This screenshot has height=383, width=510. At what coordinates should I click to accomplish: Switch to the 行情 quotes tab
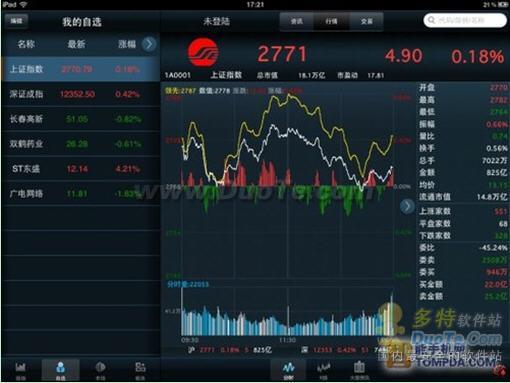[x=331, y=21]
